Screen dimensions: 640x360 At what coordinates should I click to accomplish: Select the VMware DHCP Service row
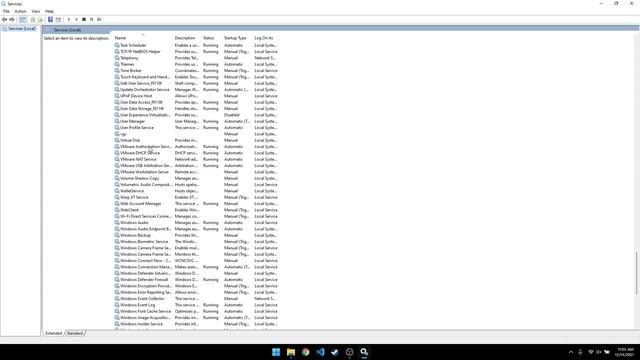click(x=196, y=153)
